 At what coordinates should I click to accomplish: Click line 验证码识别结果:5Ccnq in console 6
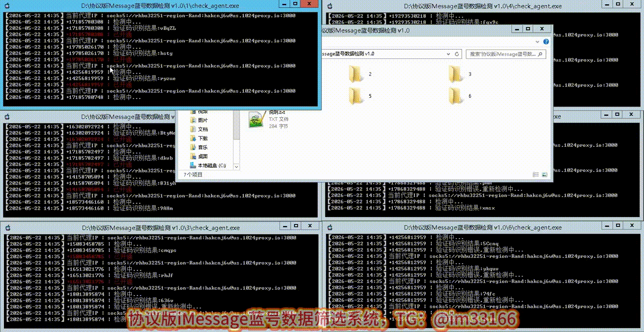pyautogui.click(x=413, y=244)
